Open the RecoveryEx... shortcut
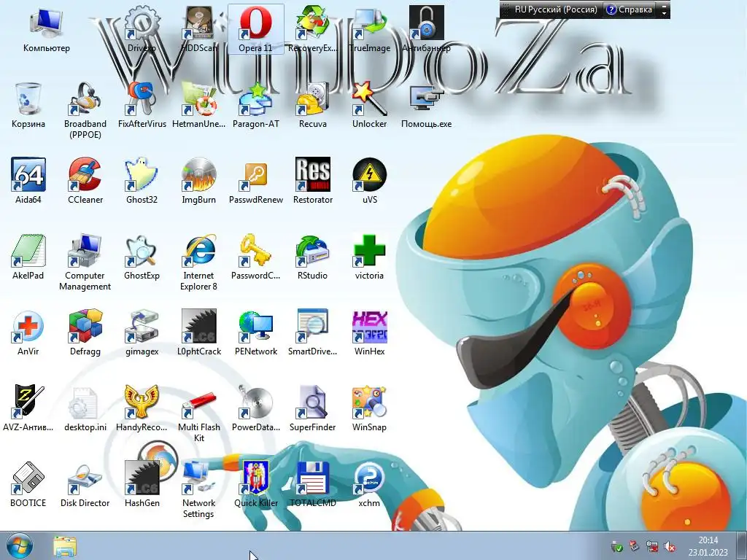 tap(312, 29)
